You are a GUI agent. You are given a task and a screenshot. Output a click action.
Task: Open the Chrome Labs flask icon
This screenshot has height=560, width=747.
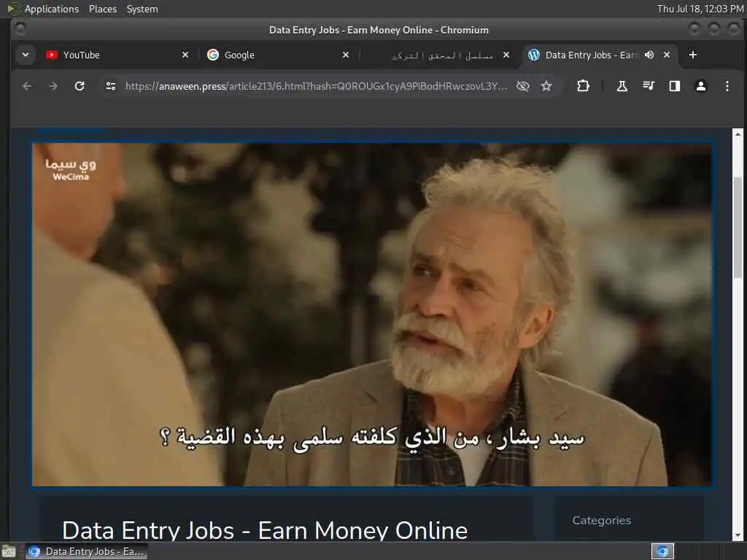(622, 86)
